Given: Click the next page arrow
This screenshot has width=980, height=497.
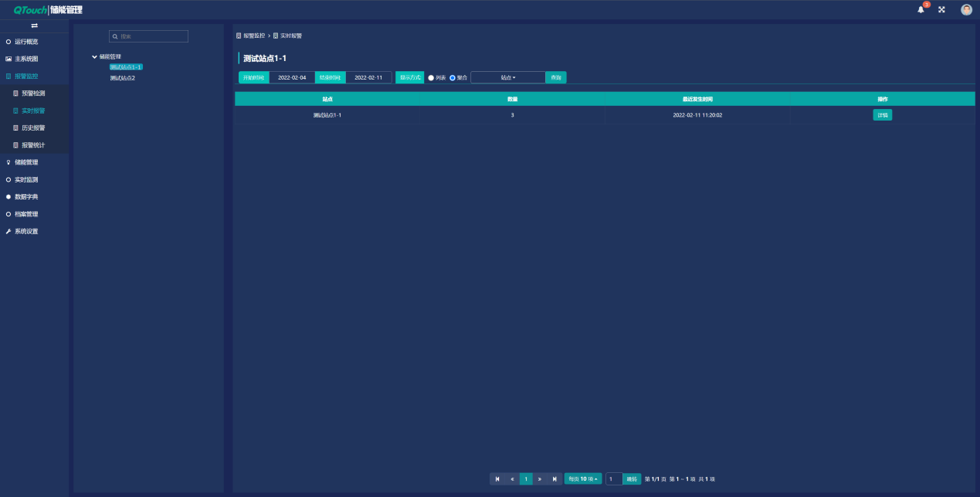Looking at the screenshot, I should (x=540, y=479).
